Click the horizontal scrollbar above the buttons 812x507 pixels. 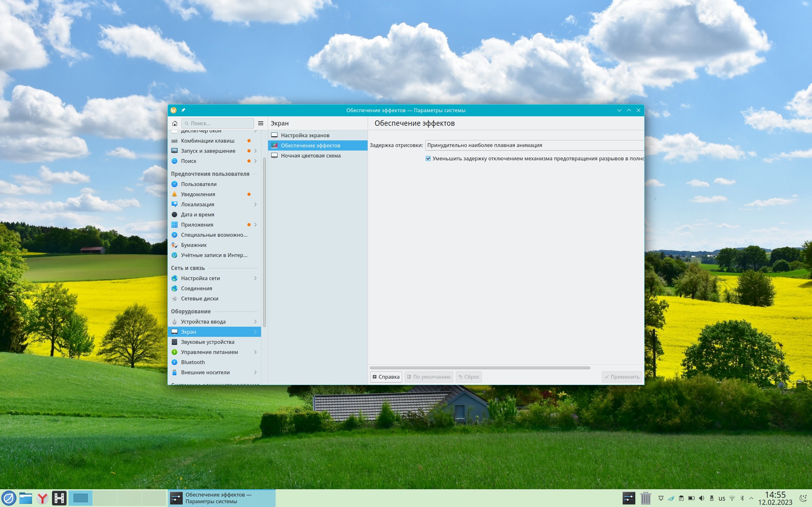(480, 368)
